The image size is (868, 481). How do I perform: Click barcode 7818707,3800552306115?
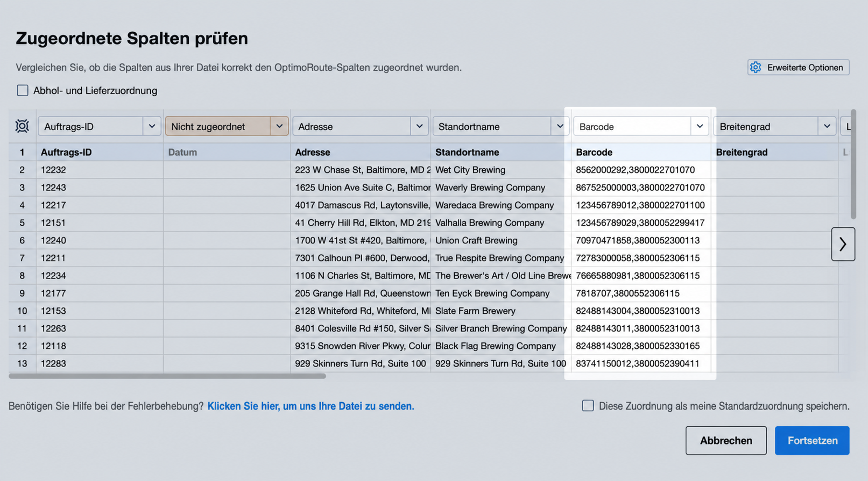(x=641, y=293)
